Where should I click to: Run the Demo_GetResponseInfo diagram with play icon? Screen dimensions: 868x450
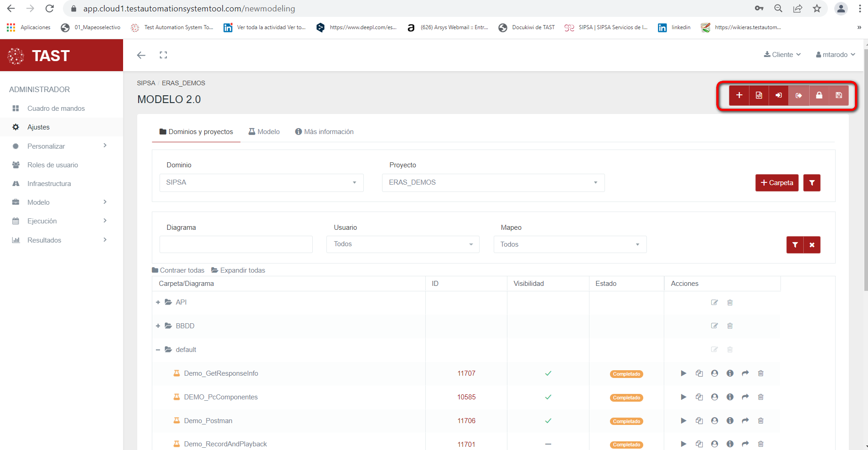(683, 373)
